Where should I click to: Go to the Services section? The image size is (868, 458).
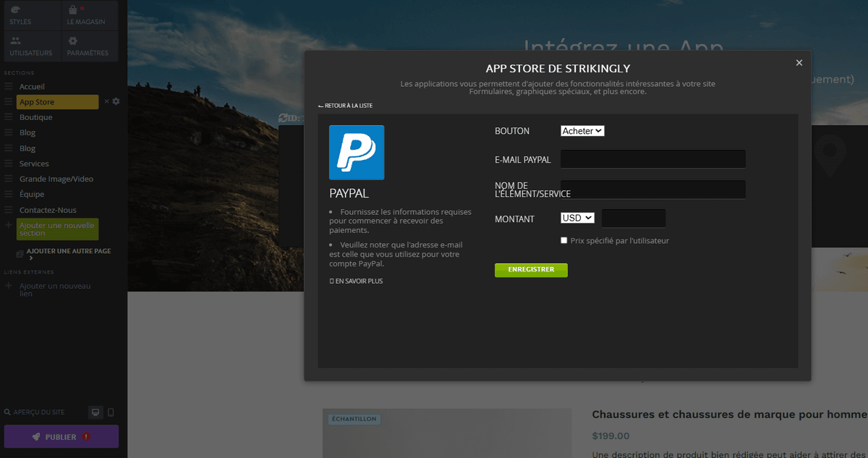click(34, 164)
